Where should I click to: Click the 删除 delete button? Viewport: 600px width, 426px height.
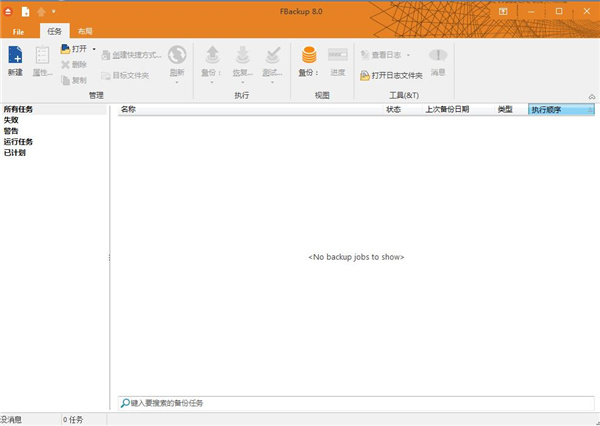click(x=74, y=64)
